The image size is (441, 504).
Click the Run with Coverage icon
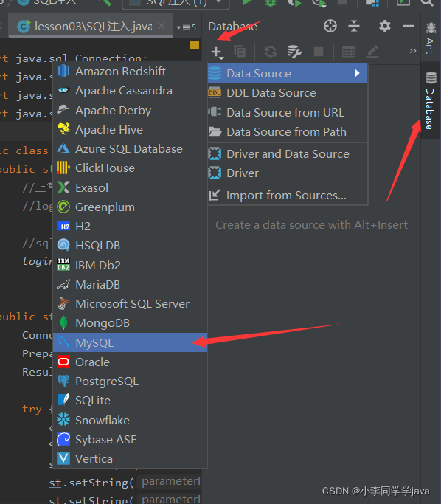294,2
